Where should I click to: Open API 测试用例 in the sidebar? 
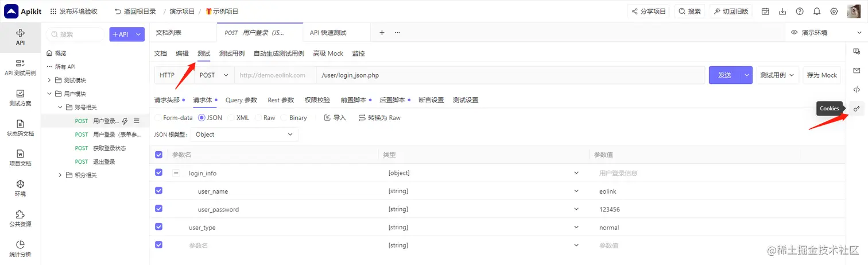pyautogui.click(x=20, y=67)
